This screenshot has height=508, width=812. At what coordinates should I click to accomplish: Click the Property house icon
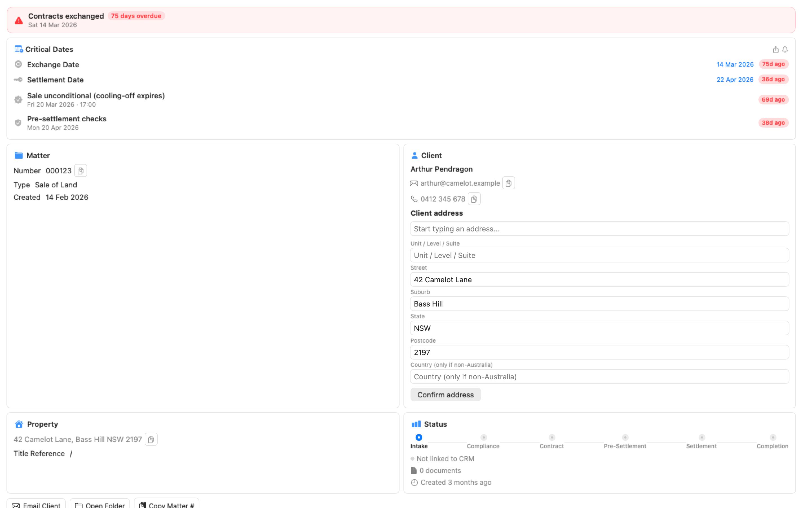tap(19, 424)
